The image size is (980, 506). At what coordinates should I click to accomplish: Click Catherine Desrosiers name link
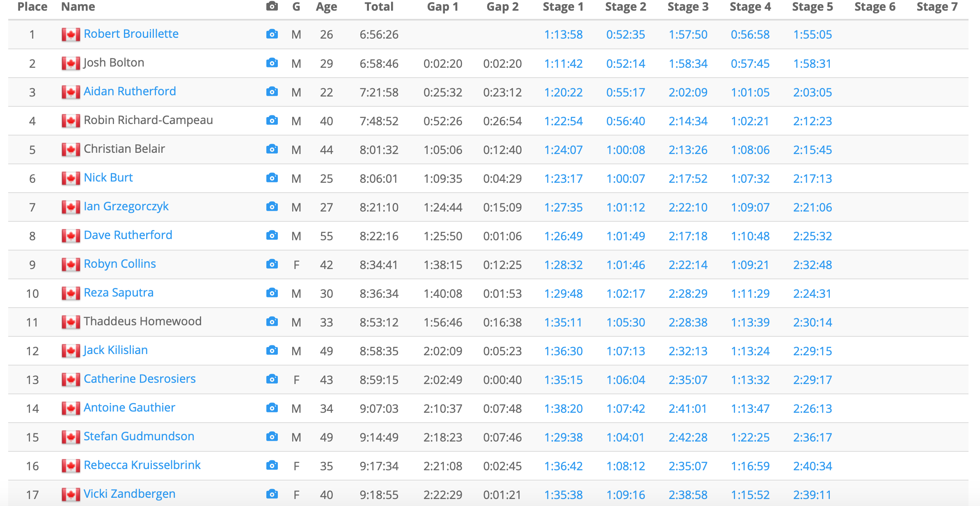140,379
